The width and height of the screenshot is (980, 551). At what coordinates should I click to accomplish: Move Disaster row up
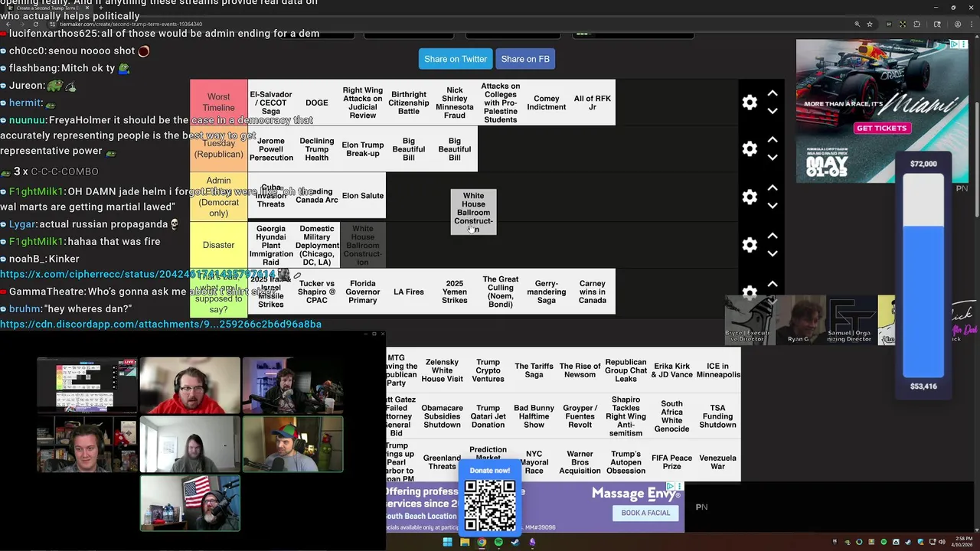(x=773, y=236)
